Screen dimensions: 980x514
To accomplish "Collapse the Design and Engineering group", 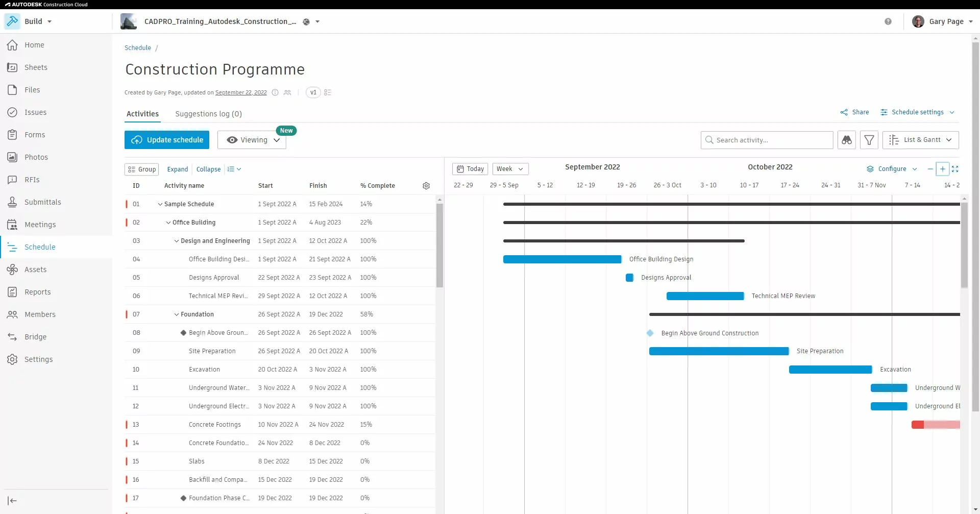I will click(x=177, y=241).
